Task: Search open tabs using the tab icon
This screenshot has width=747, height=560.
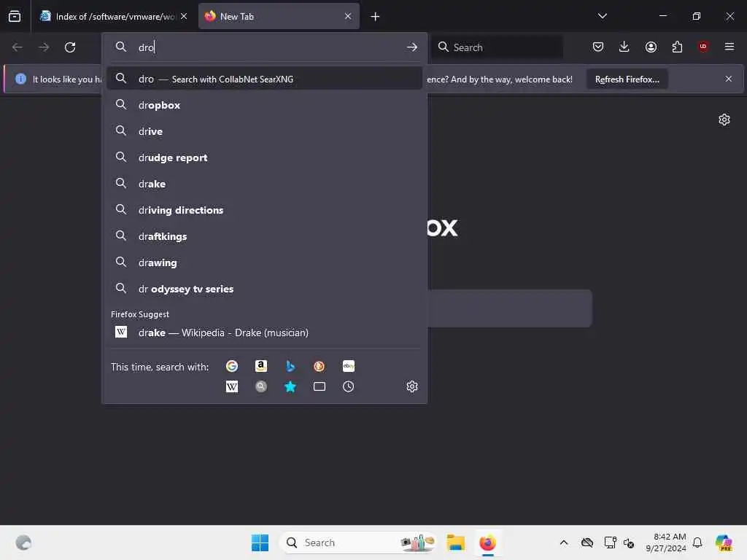Action: click(x=320, y=386)
